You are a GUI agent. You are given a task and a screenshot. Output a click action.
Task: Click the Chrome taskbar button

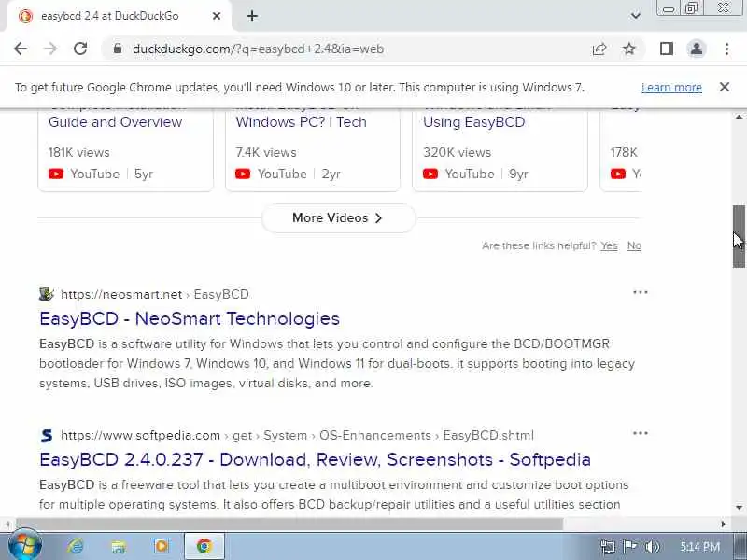[x=204, y=546]
